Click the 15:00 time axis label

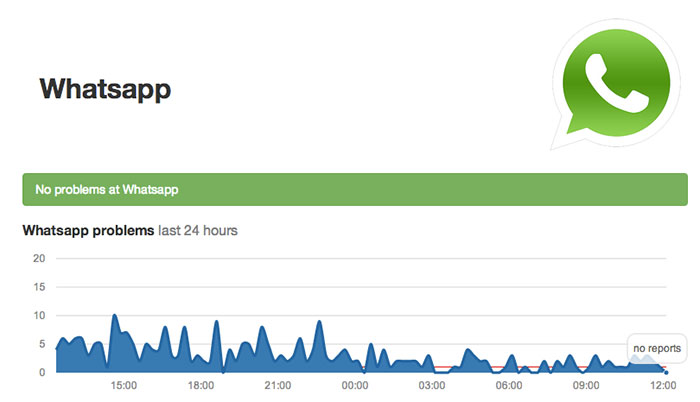(124, 385)
